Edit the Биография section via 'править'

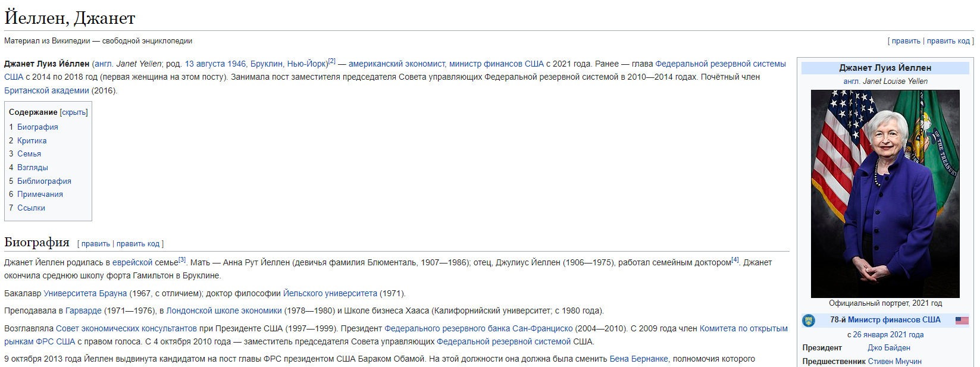[x=95, y=244]
